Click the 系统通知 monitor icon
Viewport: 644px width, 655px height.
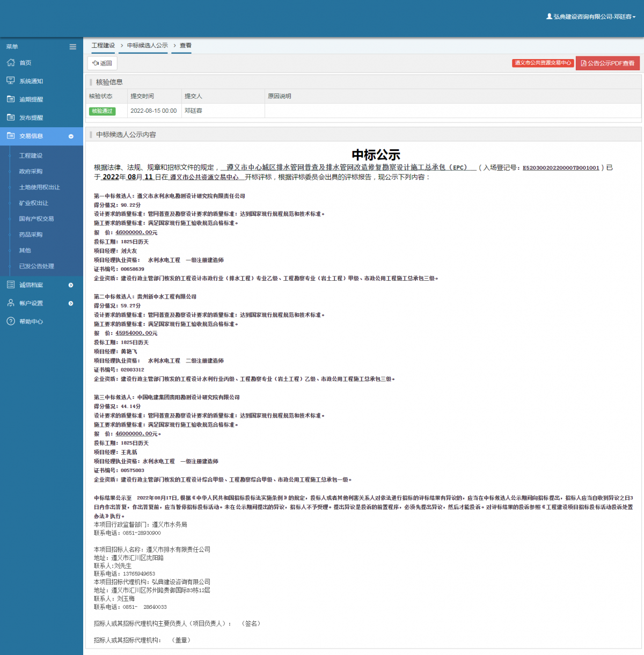[11, 81]
